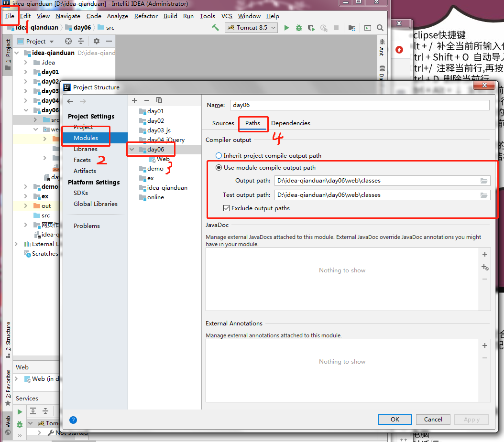Open the VCS menu

[227, 16]
